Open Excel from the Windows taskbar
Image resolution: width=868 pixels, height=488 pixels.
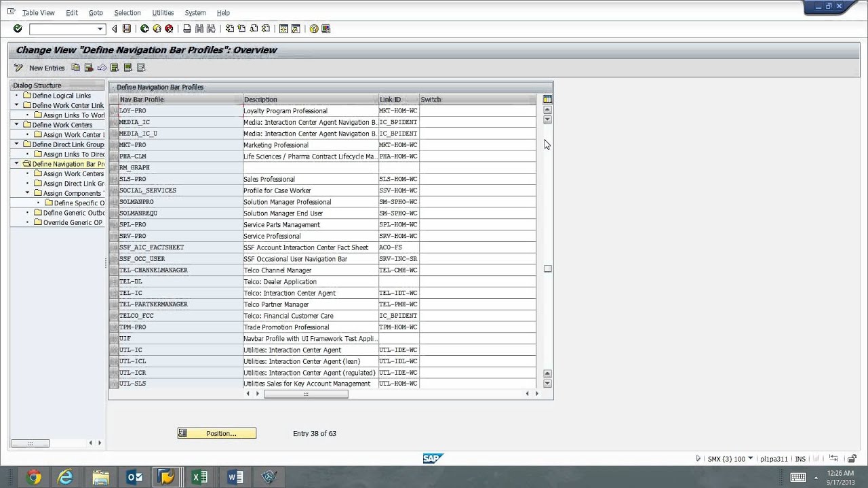pyautogui.click(x=200, y=477)
